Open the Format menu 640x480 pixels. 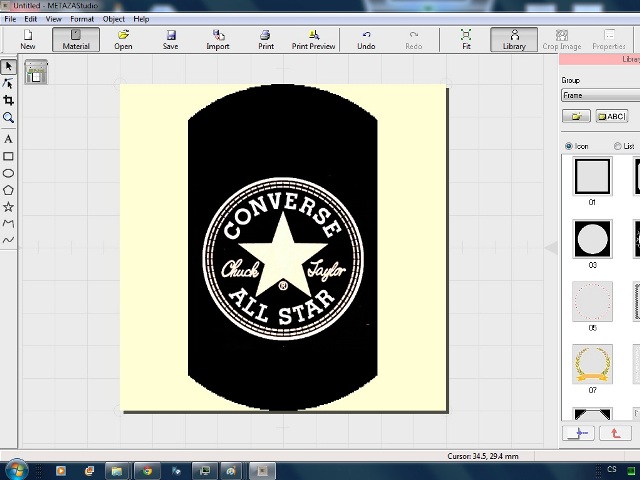82,19
